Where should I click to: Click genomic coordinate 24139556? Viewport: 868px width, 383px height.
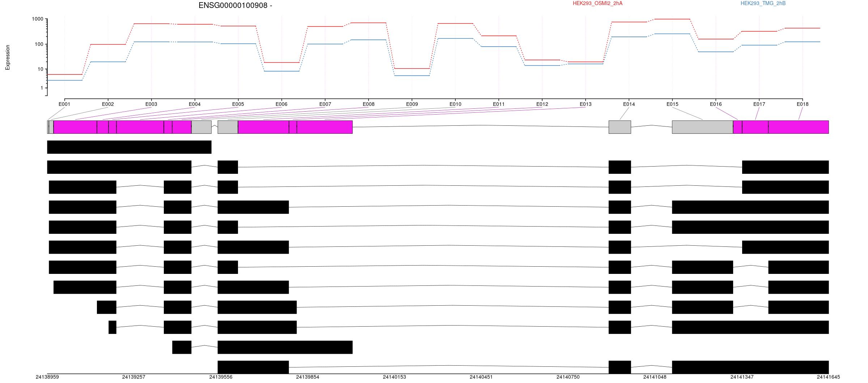[x=221, y=377]
